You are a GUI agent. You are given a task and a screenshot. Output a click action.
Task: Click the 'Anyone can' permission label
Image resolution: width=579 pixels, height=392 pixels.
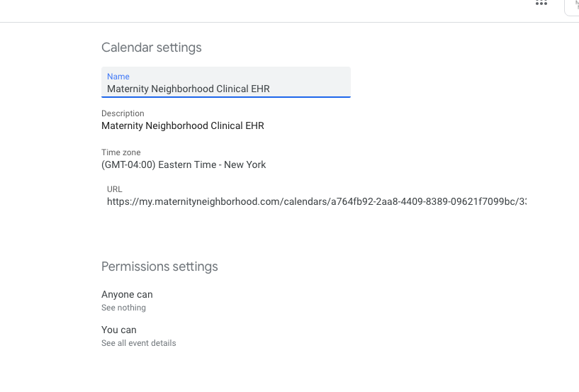click(x=127, y=294)
